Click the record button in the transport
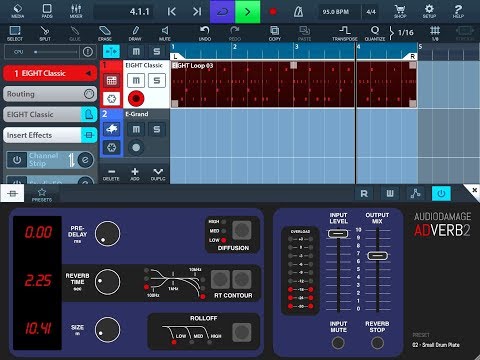The width and height of the screenshot is (480, 360). point(273,12)
